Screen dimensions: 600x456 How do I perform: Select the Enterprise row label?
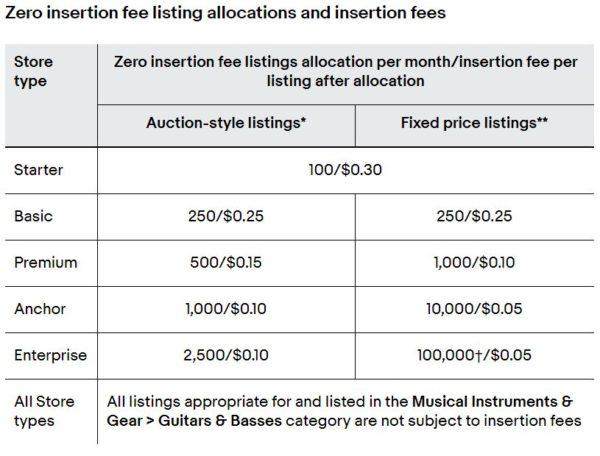(x=51, y=355)
